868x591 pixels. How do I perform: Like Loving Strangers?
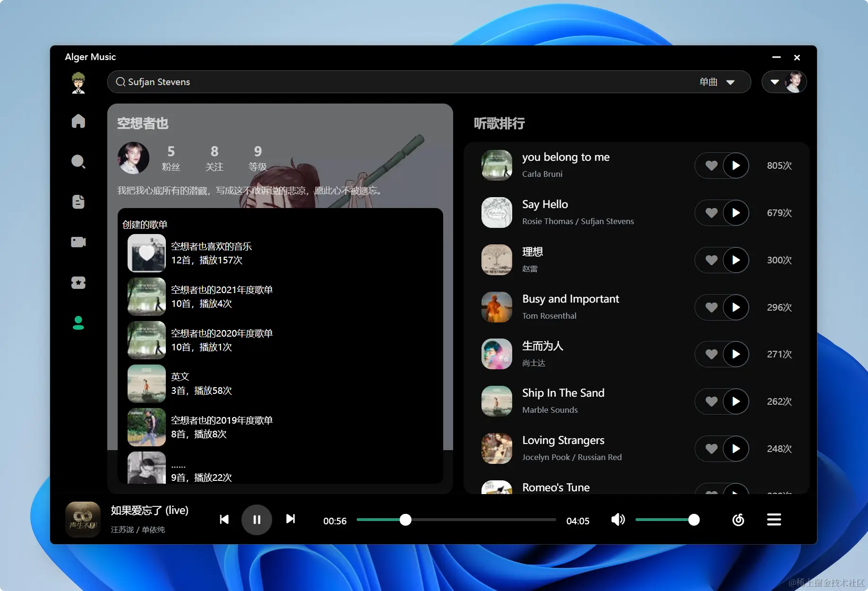[x=711, y=449]
